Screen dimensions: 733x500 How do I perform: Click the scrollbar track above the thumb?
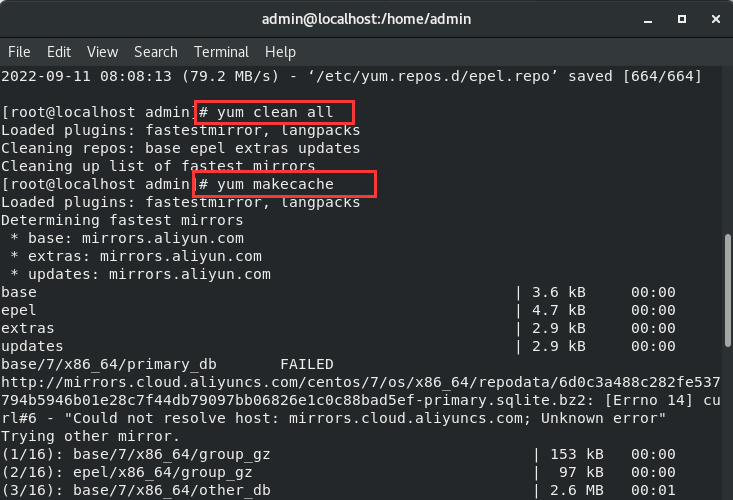click(x=727, y=150)
